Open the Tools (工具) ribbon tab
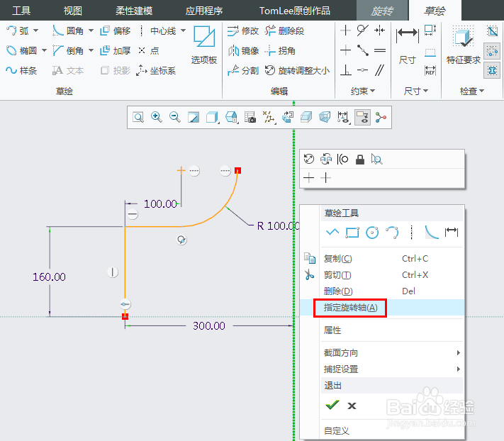The image size is (504, 441). (x=21, y=11)
